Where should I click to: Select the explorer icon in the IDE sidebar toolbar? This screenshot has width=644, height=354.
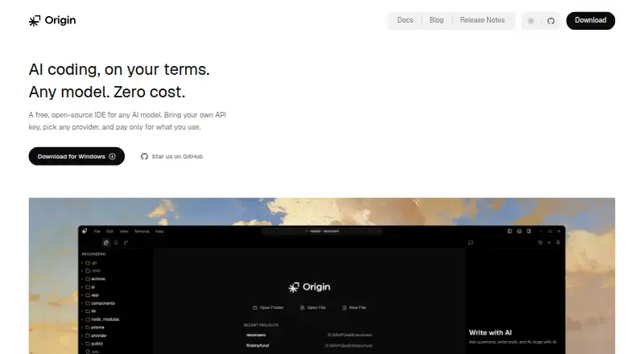click(106, 243)
